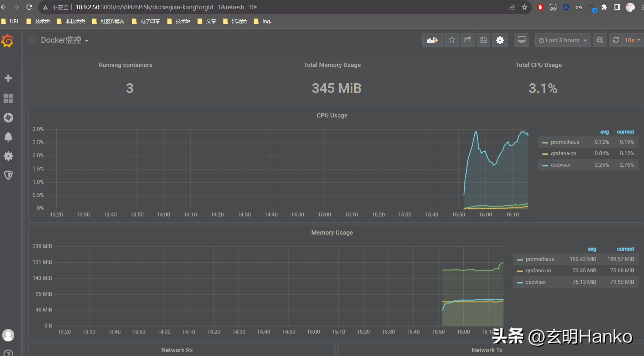Open the Dashboards grid icon in sidebar
644x356 pixels.
(8, 98)
